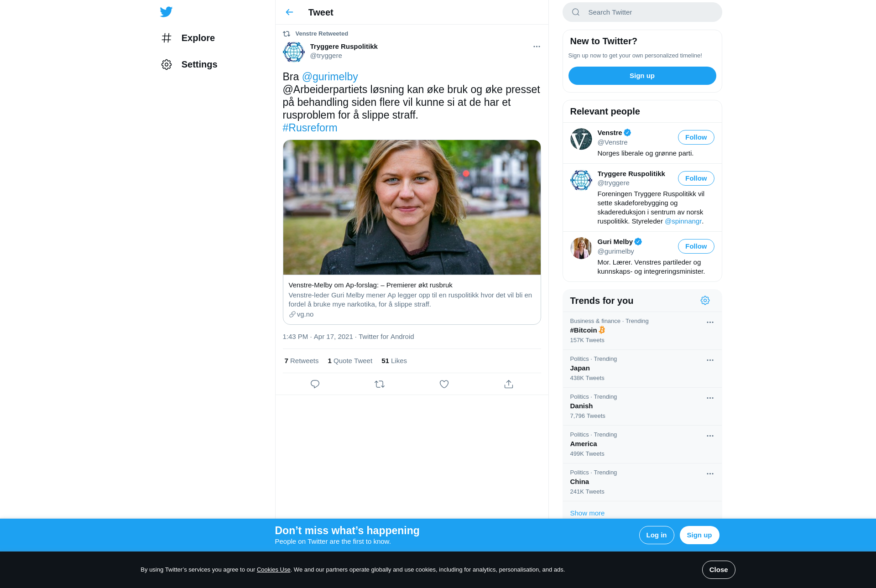Follow Venstre
Screen dimensions: 876x588
pyautogui.click(x=696, y=137)
